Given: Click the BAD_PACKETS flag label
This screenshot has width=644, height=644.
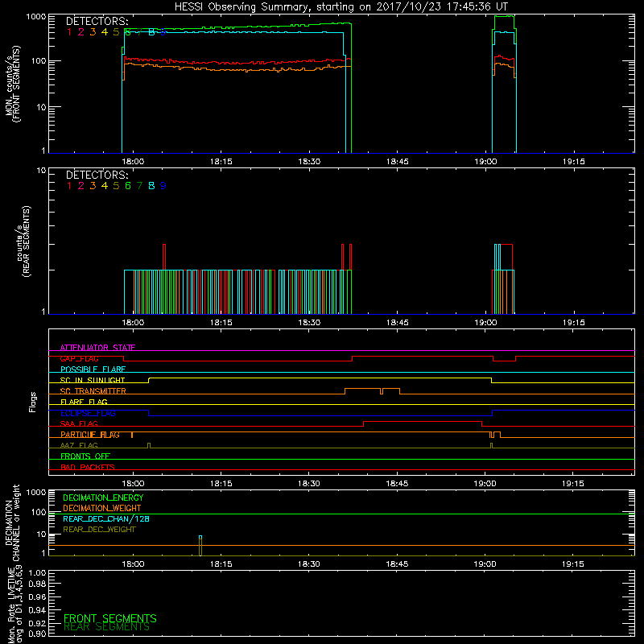Looking at the screenshot, I should (88, 468).
